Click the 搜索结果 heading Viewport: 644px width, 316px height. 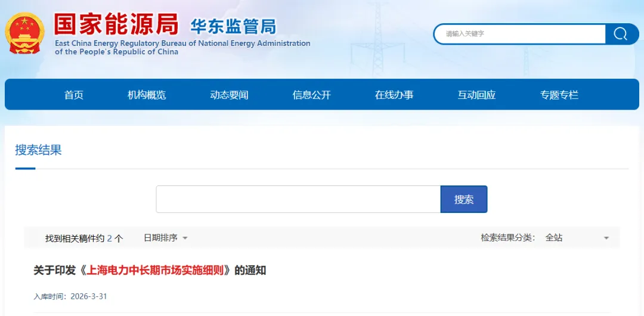[39, 150]
